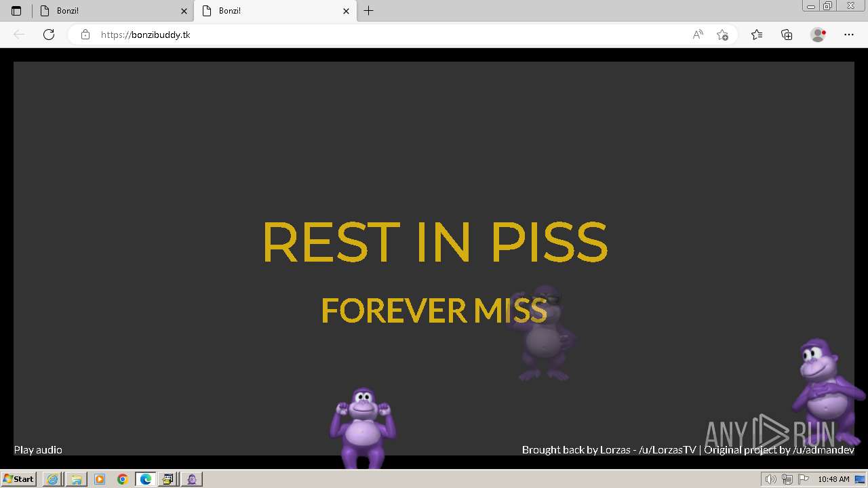The image size is (868, 488).
Task: Launch the media player taskbar icon
Action: click(100, 479)
